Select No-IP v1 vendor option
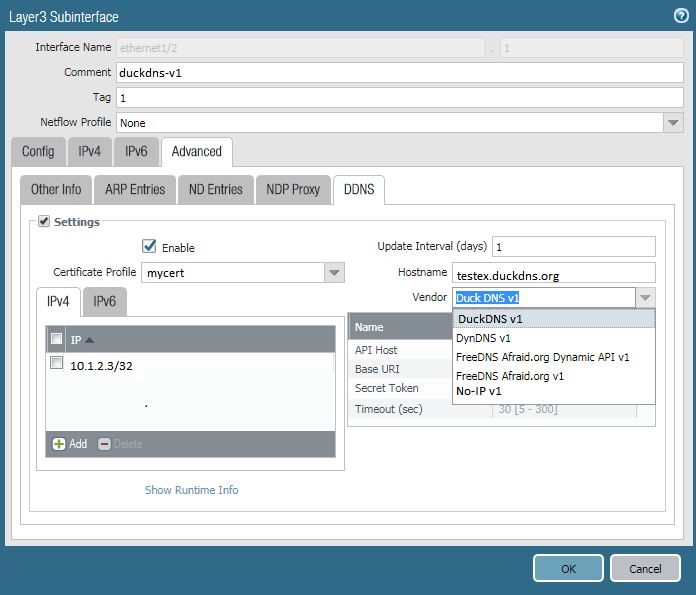696x595 pixels. point(479,391)
